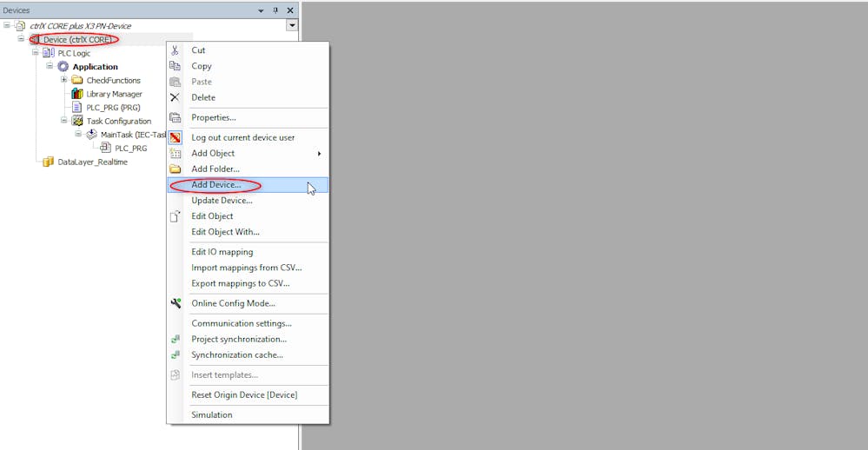Choose Edit IO mapping
Screen dimensions: 868x450
pos(248,252)
